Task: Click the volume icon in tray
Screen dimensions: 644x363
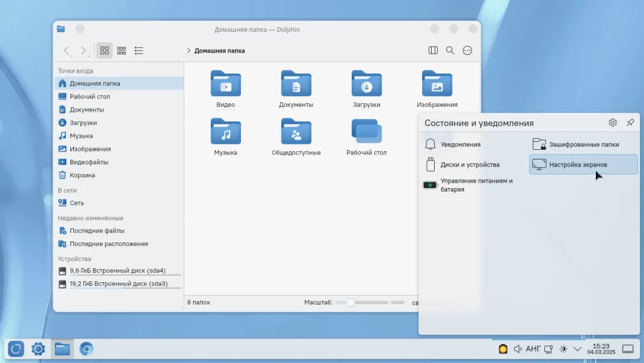Action: point(518,349)
